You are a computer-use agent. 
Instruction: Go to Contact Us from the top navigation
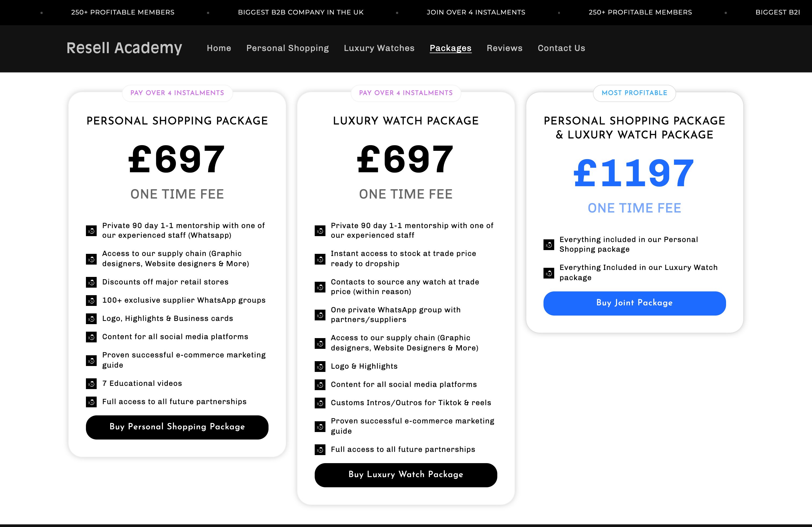(x=561, y=48)
